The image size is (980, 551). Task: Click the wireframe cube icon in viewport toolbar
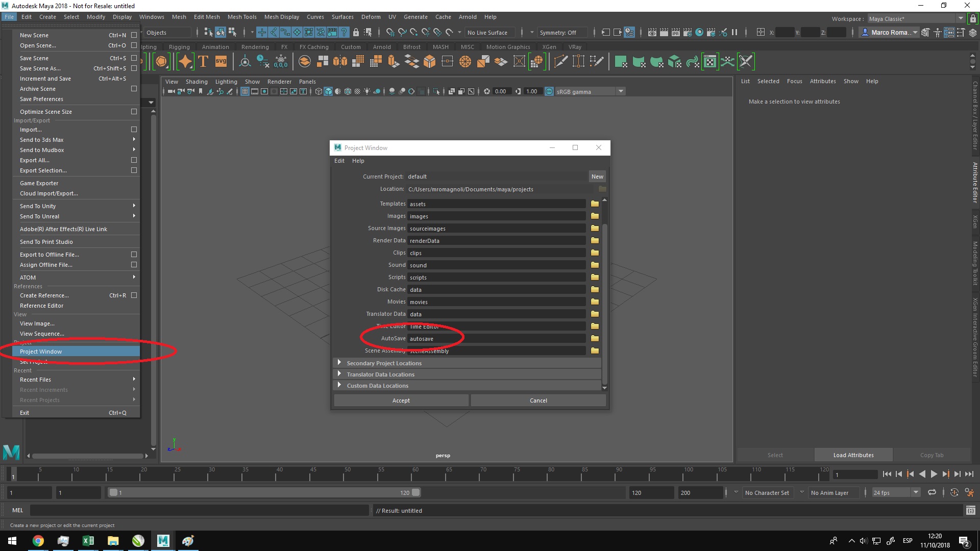318,91
